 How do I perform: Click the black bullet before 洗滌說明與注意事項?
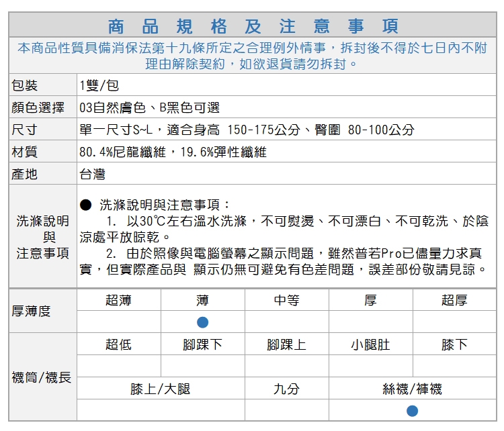85,204
